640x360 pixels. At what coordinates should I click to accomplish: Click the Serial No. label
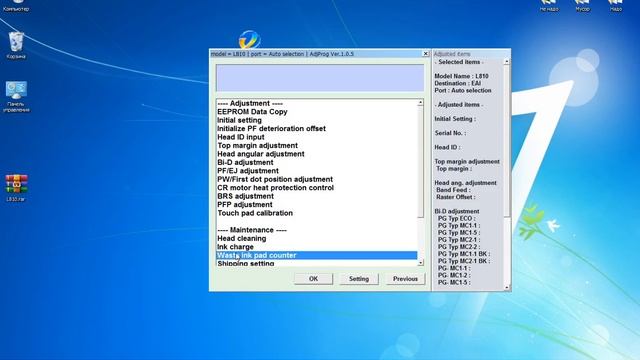click(x=450, y=133)
